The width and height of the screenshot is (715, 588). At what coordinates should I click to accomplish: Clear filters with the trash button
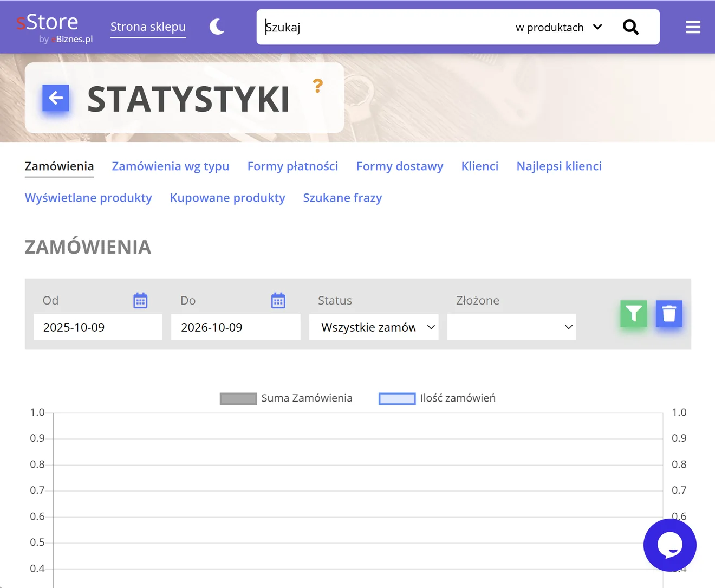669,314
